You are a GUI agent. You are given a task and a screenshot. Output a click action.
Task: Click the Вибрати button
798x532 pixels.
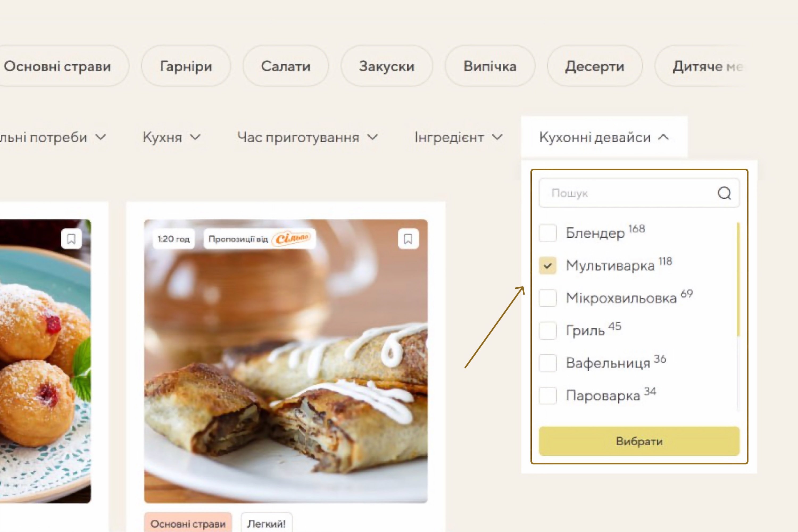click(639, 441)
